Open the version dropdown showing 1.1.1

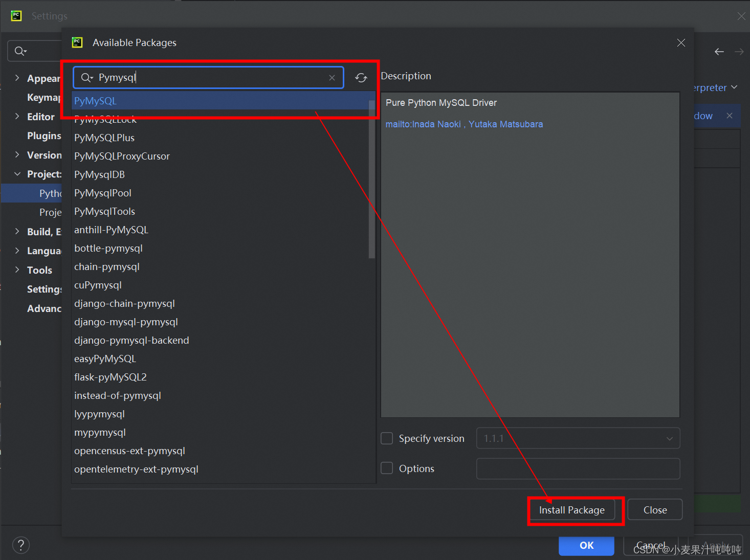click(669, 438)
